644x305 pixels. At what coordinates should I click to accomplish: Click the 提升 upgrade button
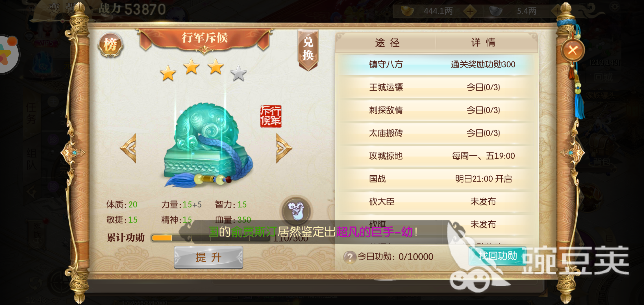[x=208, y=257]
